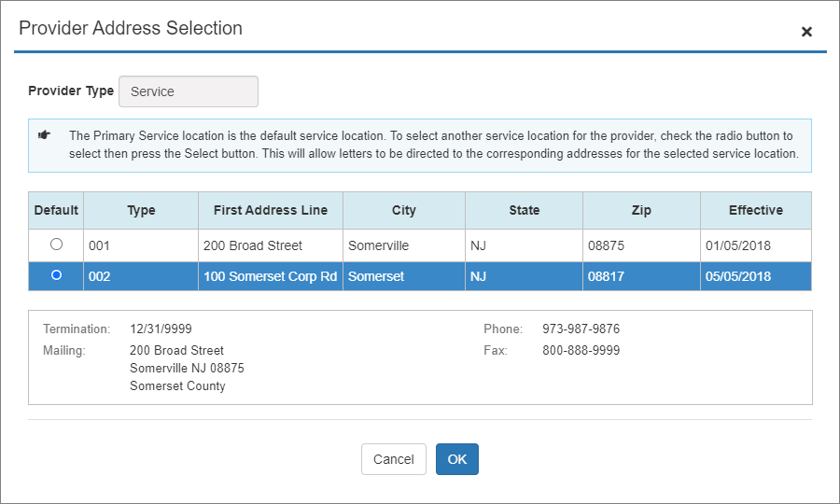The image size is (840, 504).
Task: Sort by the Type column header
Action: tap(141, 210)
